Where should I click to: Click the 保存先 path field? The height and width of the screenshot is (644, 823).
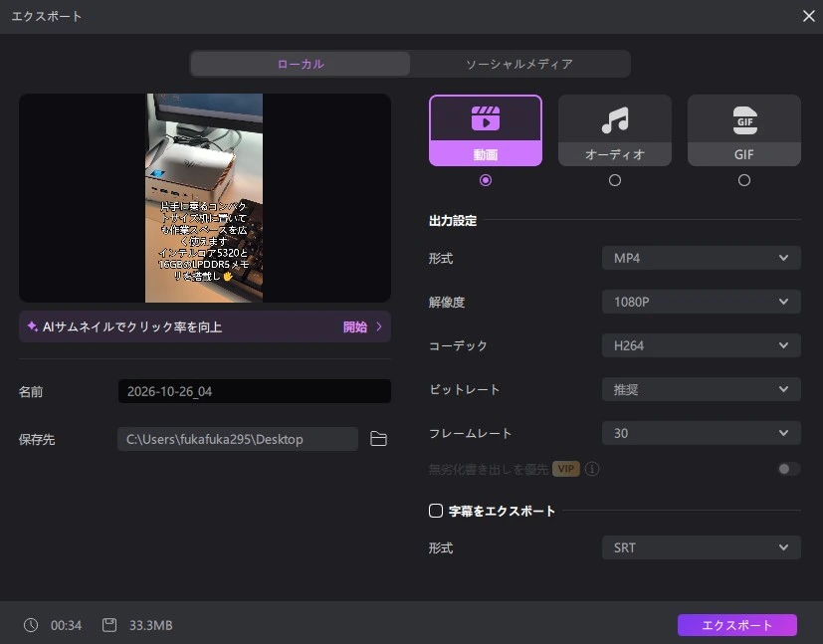tap(238, 439)
